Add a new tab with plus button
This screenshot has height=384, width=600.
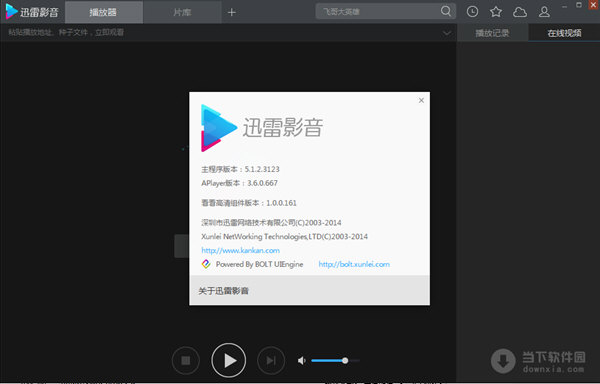point(232,12)
